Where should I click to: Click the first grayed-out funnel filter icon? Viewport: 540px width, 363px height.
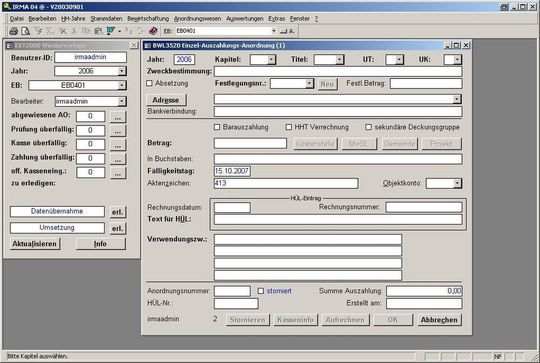click(38, 31)
